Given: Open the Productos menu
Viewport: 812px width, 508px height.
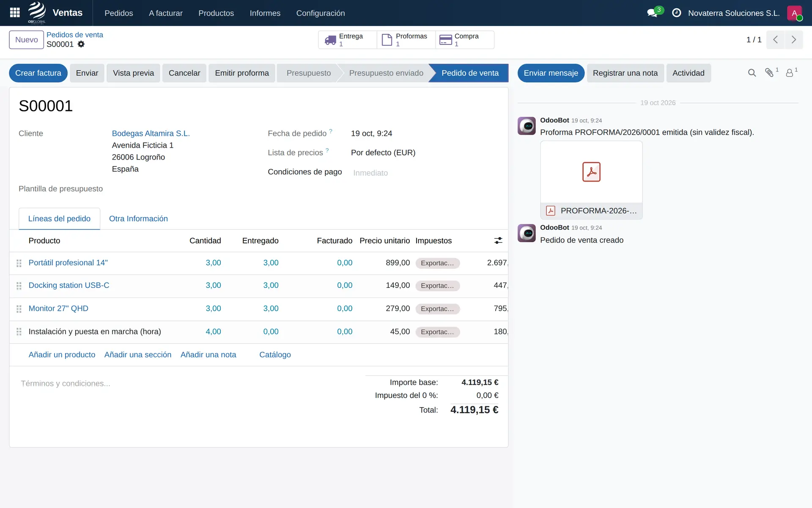Looking at the screenshot, I should click(x=216, y=13).
